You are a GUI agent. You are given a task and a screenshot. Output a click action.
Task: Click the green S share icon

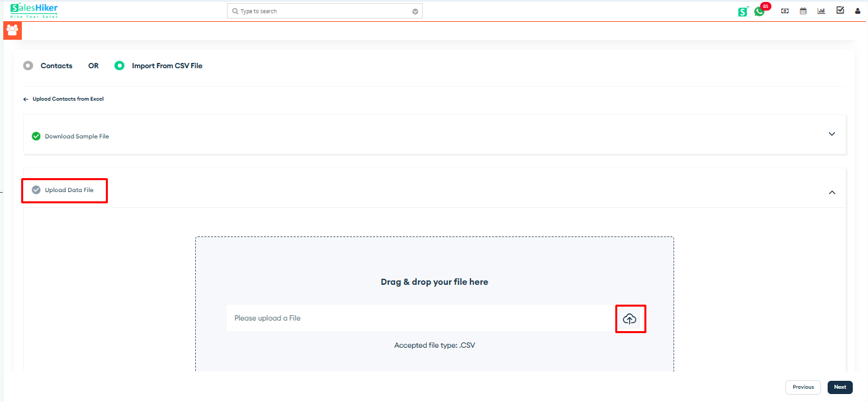(x=742, y=11)
